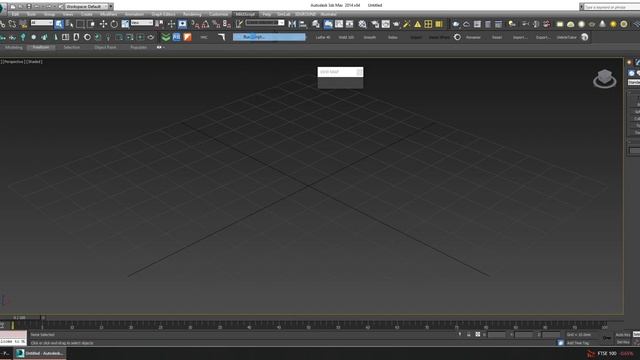Activate the Select and Move tool
The height and width of the screenshot is (360, 640).
(x=103, y=24)
